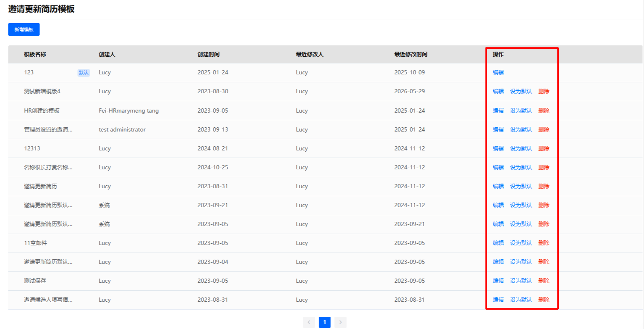Click the 新增模板 button
Image resolution: width=644 pixels, height=329 pixels.
[24, 29]
